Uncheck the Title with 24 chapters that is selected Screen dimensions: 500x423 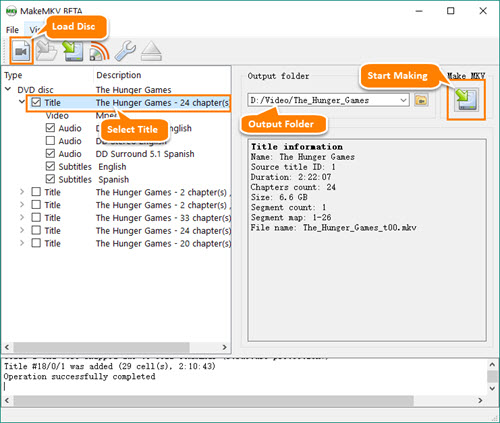[36, 102]
